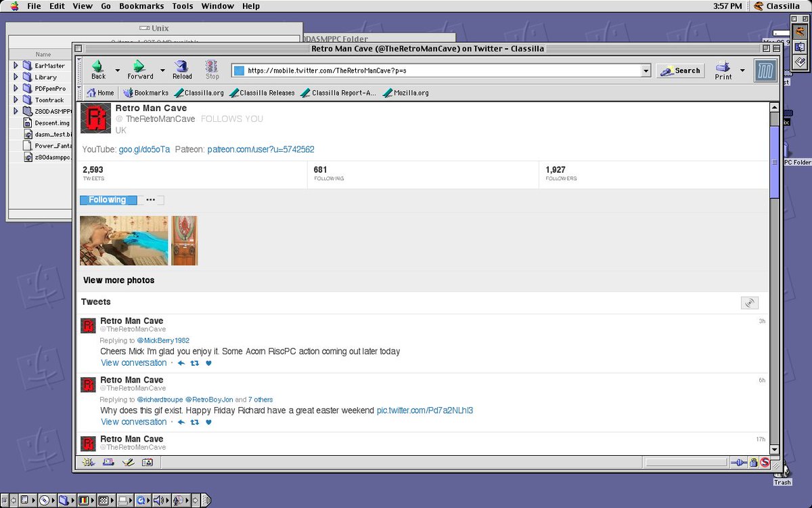Like the tweet using the heart icon
The image size is (812, 508).
pyautogui.click(x=208, y=363)
